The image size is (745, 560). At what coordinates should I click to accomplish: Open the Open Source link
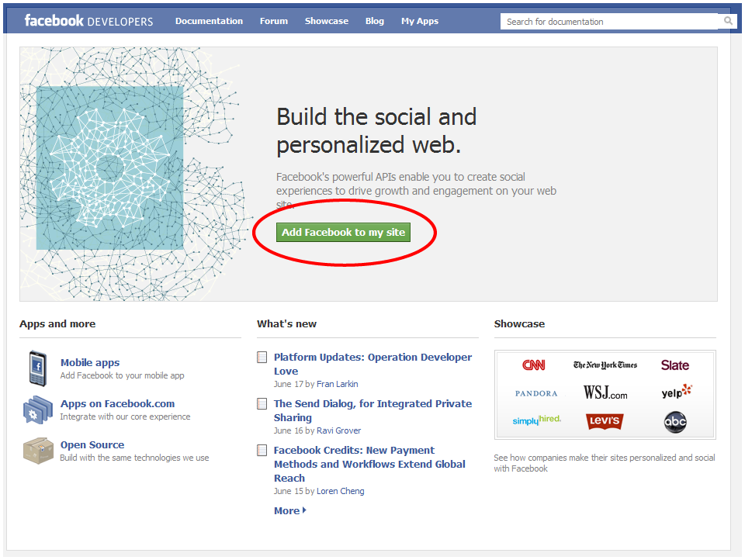point(92,445)
